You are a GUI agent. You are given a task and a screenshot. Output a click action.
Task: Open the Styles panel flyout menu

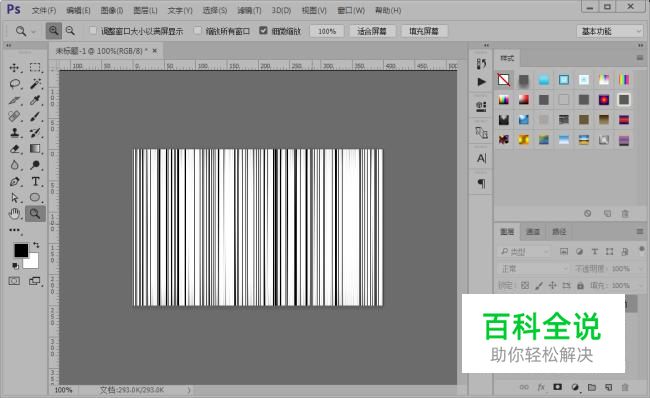tap(640, 58)
